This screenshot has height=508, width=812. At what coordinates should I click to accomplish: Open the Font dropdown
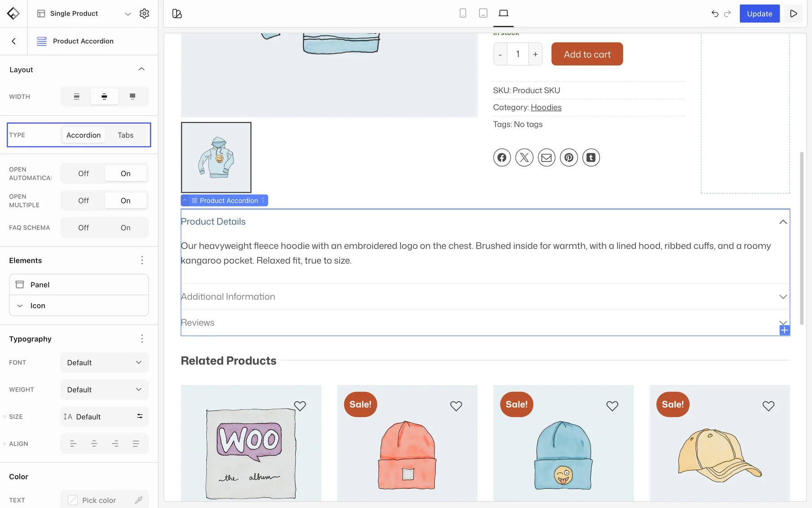coord(104,363)
